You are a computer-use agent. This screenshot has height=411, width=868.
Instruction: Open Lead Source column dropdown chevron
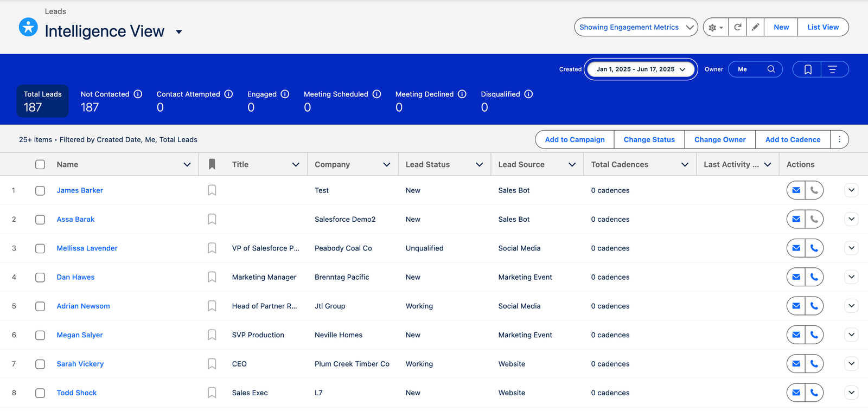[x=572, y=164]
